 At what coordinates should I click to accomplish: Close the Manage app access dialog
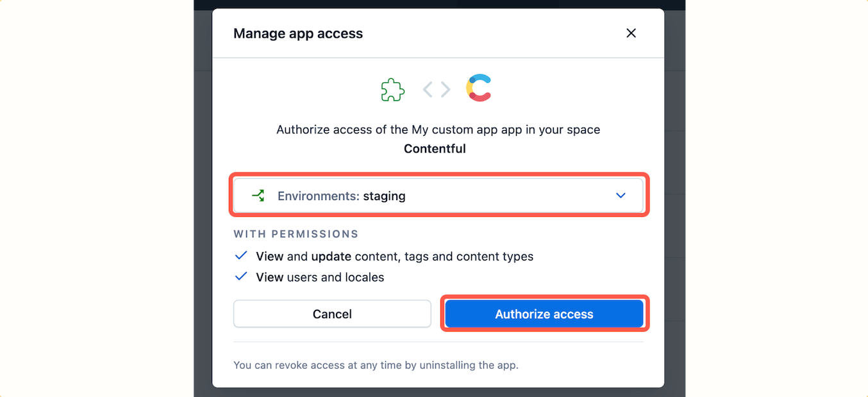click(x=631, y=33)
